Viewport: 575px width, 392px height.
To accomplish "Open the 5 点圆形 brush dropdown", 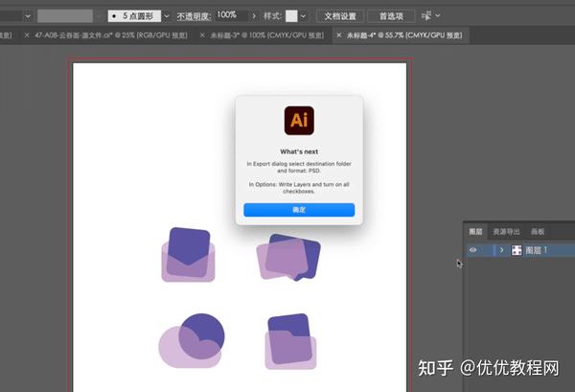I will pyautogui.click(x=167, y=16).
